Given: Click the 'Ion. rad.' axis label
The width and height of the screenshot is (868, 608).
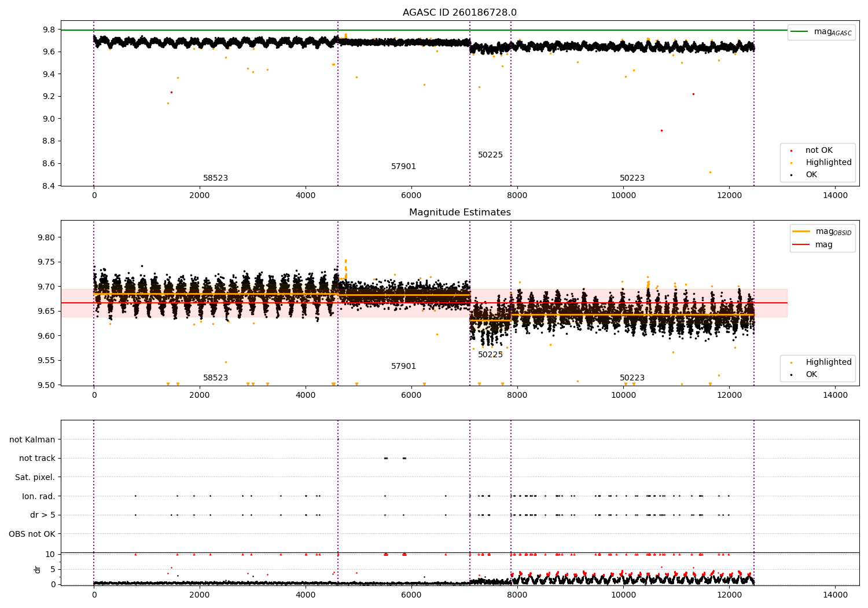Looking at the screenshot, I should [39, 496].
